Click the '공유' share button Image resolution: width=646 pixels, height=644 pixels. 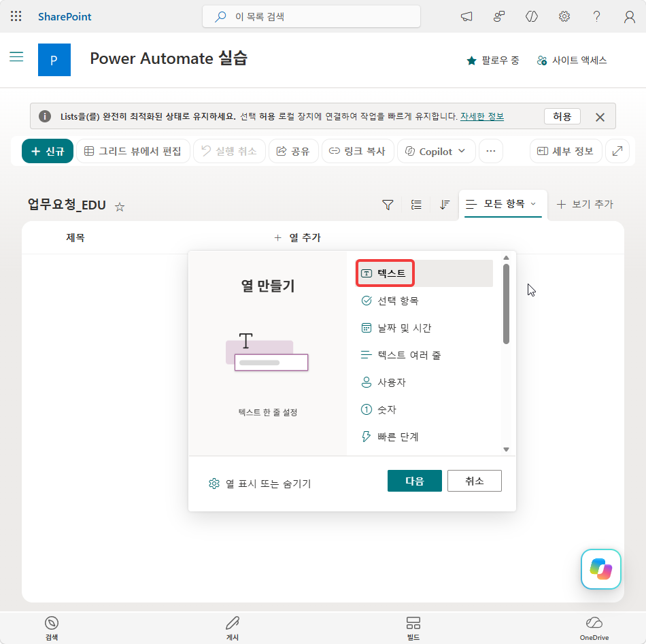tap(293, 151)
